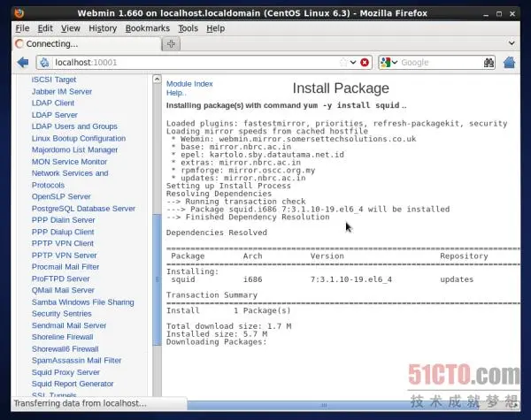Viewport: 531px width, 420px height.
Task: Open iSCSI Target module link
Action: 54,80
